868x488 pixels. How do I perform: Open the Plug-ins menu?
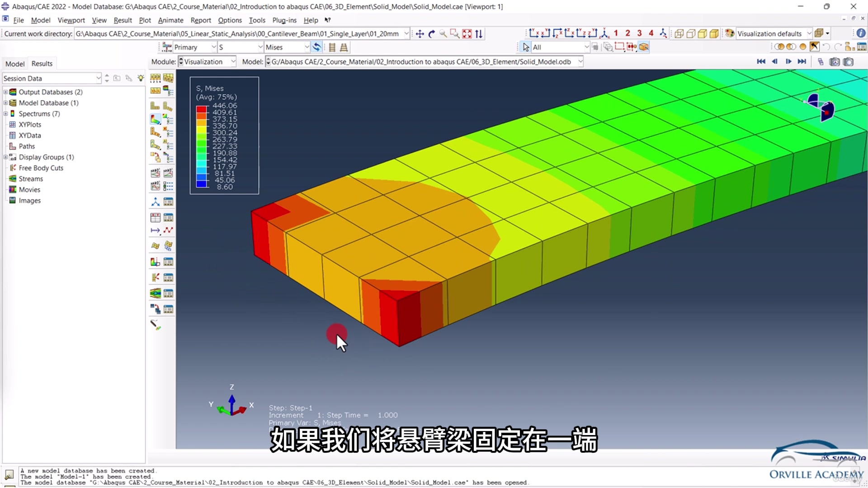(x=284, y=20)
